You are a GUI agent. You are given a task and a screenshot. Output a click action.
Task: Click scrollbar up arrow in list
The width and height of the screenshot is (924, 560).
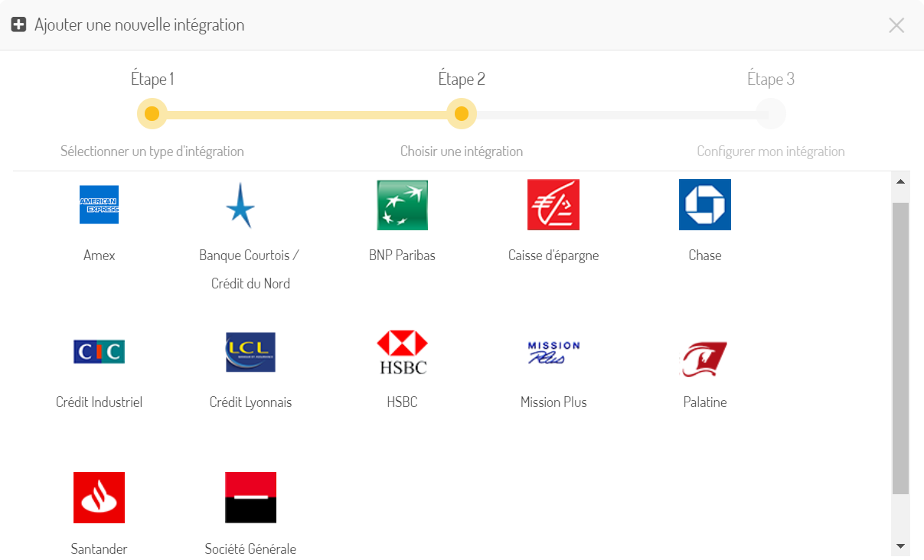coord(900,181)
